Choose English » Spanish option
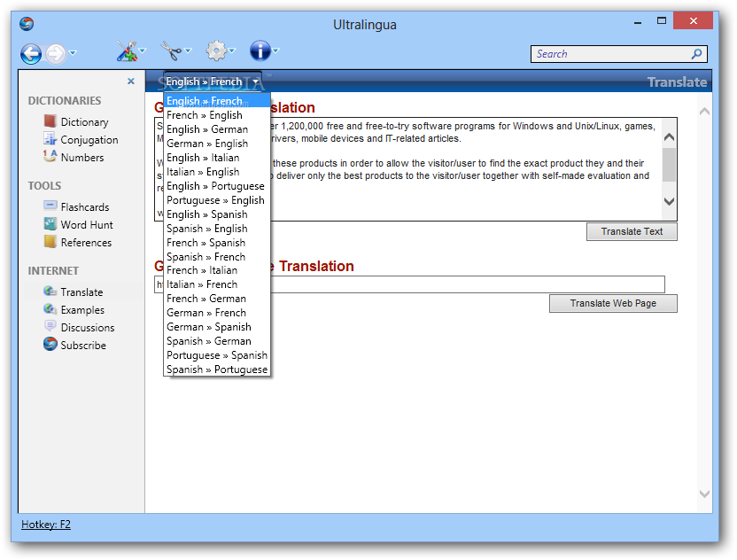 (217, 214)
